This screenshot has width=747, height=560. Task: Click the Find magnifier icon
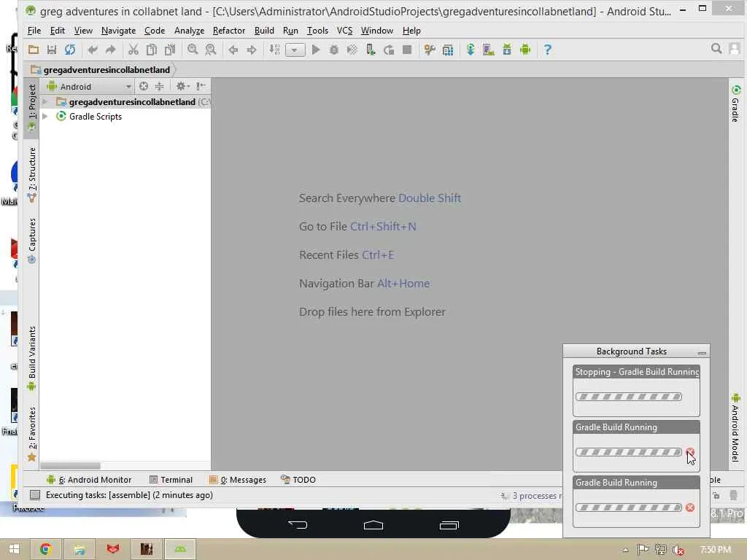(x=193, y=50)
